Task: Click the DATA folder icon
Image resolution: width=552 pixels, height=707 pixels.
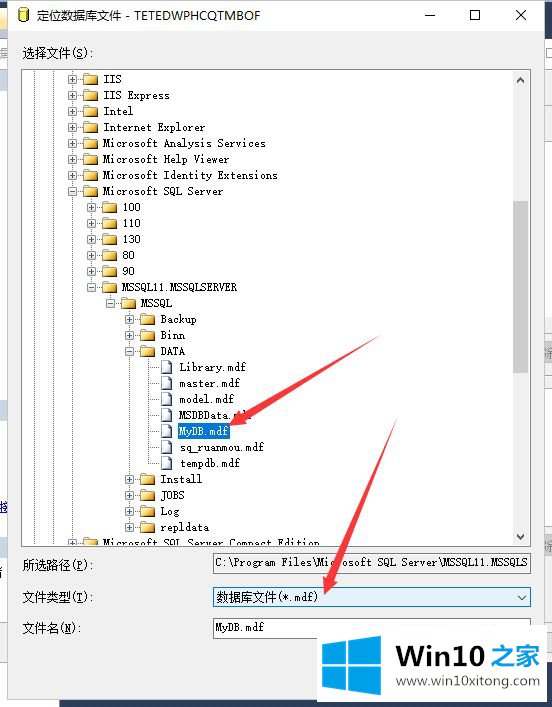Action: (x=147, y=351)
